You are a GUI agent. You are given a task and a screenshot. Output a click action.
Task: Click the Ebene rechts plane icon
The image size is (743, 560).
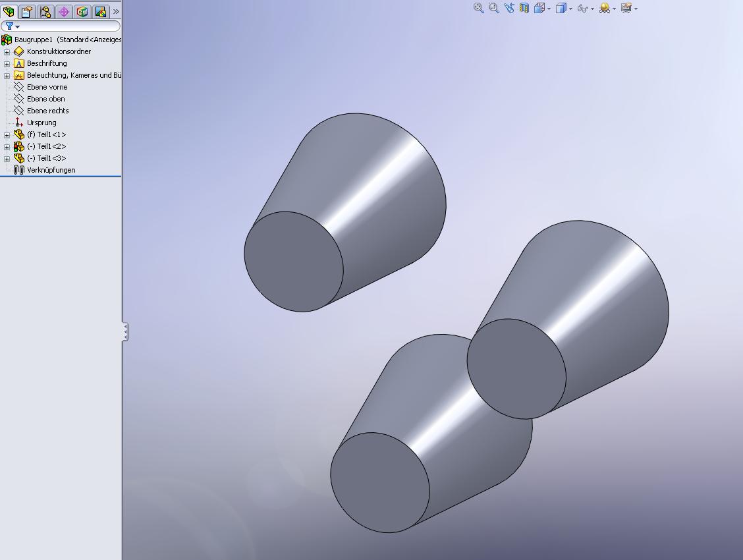19,111
